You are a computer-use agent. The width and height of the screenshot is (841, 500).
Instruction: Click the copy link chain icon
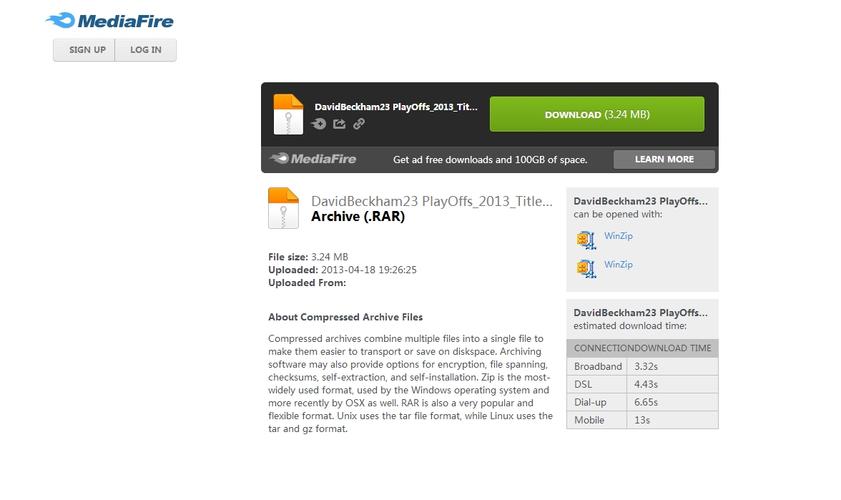[359, 124]
